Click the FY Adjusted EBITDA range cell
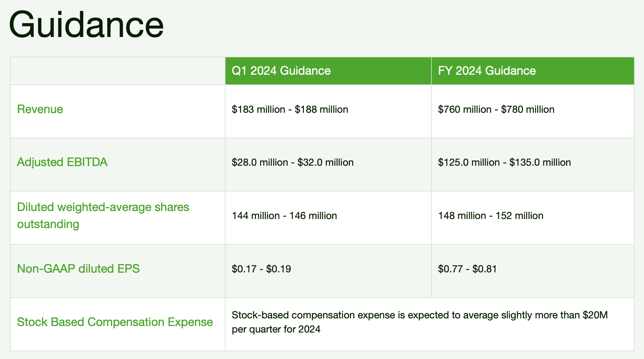Screen dimensions: 644x359 click(x=504, y=162)
